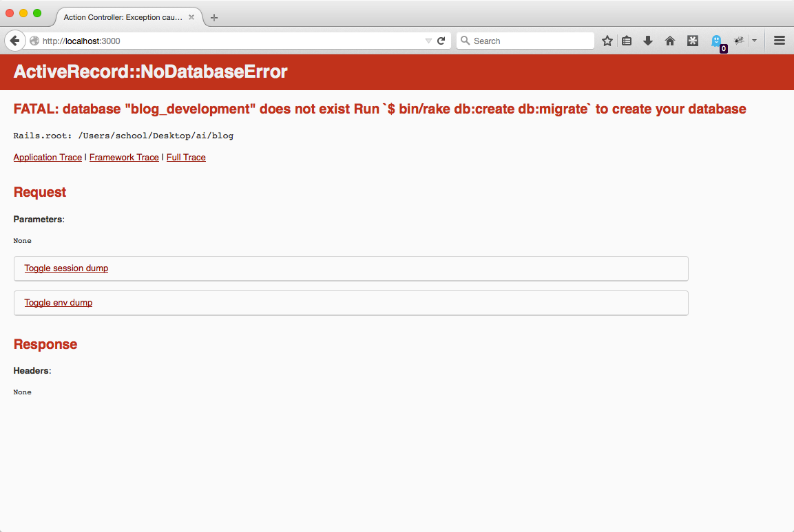Image resolution: width=794 pixels, height=532 pixels.
Task: Open the hamburger menu
Action: coord(779,41)
